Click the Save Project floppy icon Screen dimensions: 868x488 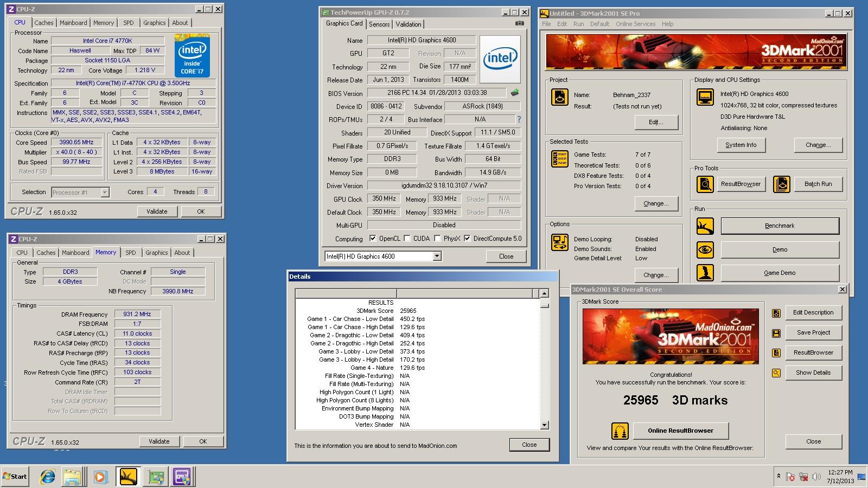pyautogui.click(x=776, y=333)
